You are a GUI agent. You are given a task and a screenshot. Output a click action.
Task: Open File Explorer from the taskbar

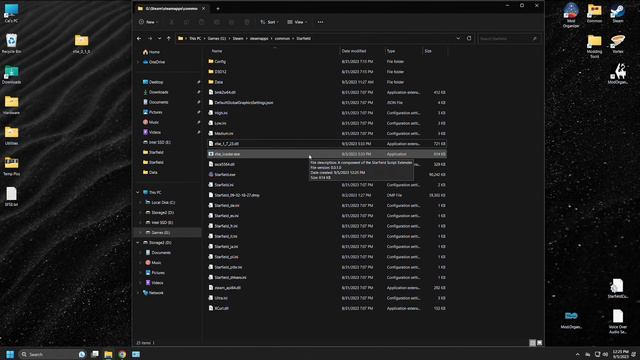[108, 354]
